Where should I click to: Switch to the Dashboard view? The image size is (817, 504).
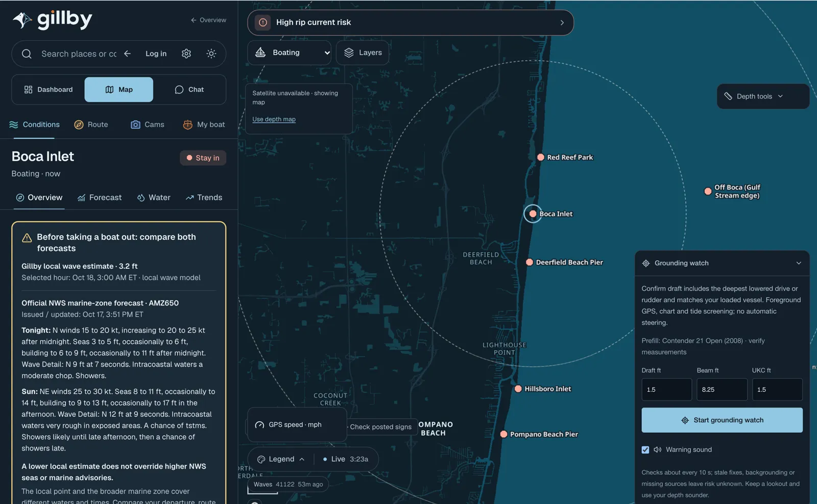(49, 89)
